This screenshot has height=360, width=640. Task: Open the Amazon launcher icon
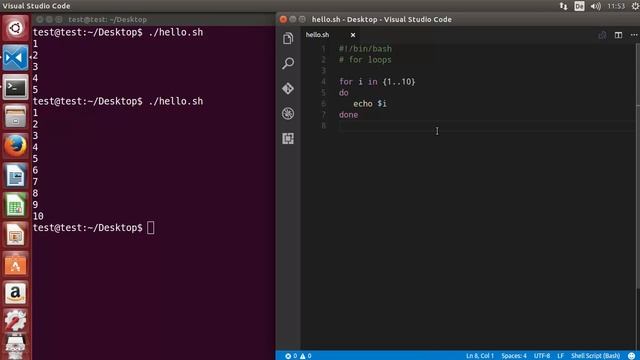(16, 293)
